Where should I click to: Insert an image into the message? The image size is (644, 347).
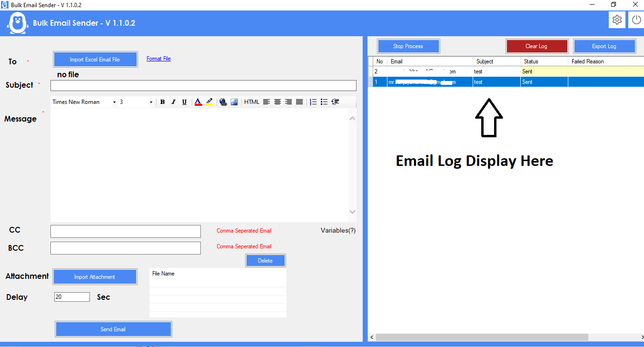point(234,102)
